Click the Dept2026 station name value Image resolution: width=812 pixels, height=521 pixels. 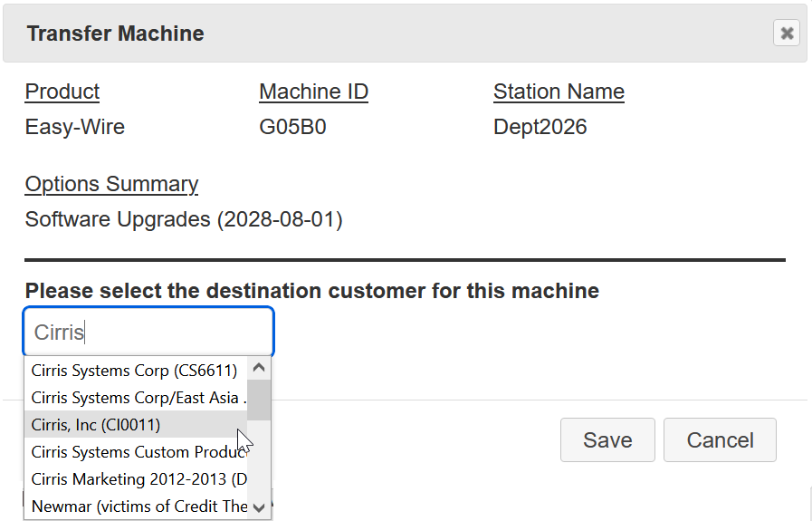click(x=540, y=127)
